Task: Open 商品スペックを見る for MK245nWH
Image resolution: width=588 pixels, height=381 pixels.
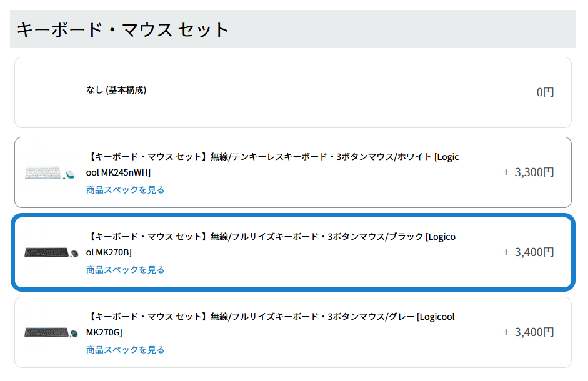Action: coord(125,190)
